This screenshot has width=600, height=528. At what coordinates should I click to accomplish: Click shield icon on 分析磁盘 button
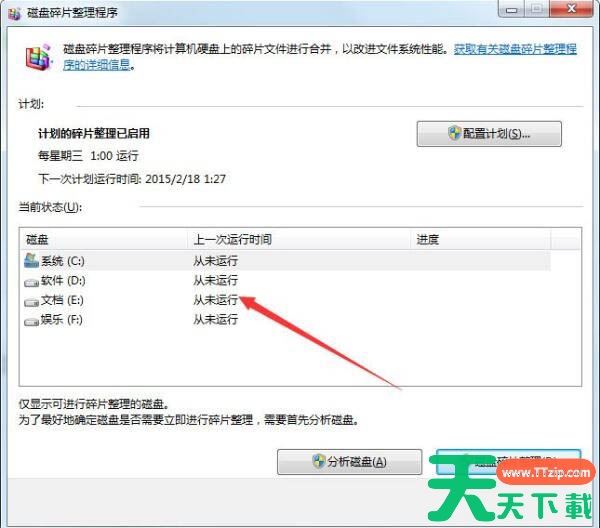(x=318, y=461)
